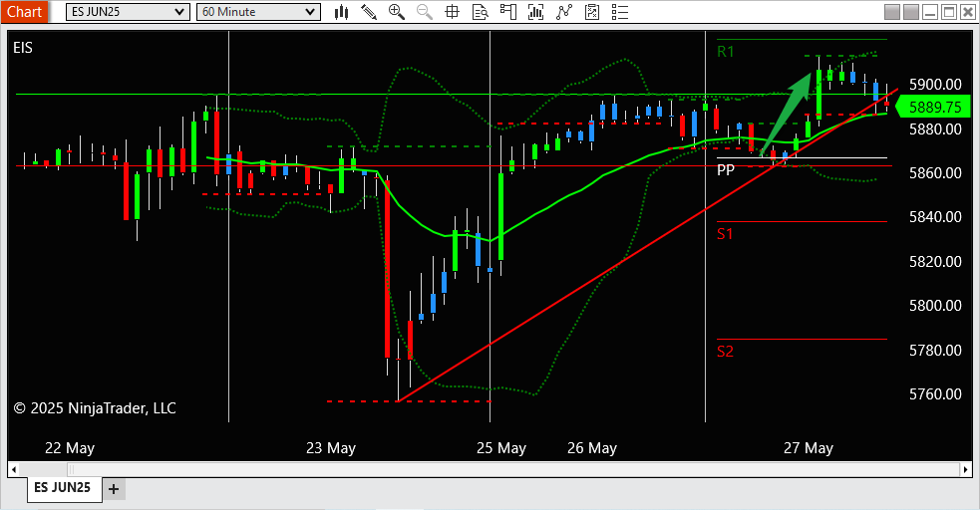The height and width of the screenshot is (510, 980).
Task: Click the first gray window link button
Action: (x=892, y=12)
